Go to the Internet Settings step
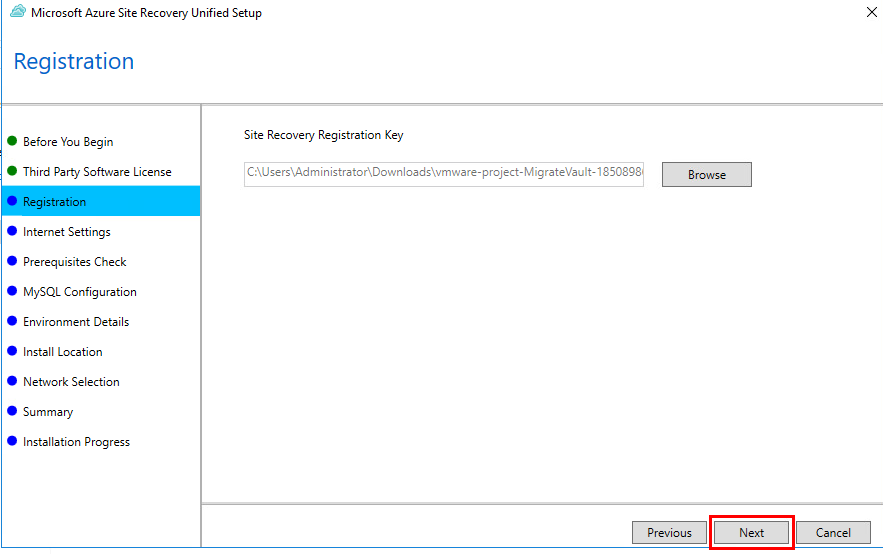 tap(66, 232)
